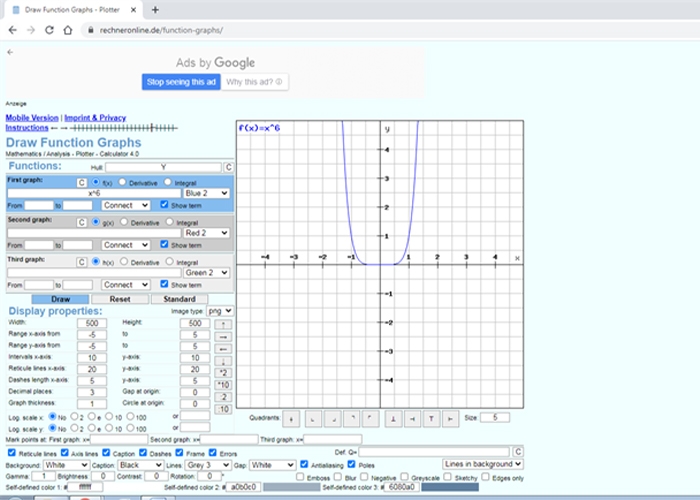Image resolution: width=700 pixels, height=500 pixels.
Task: Select Derivative radio for second graph
Action: point(124,221)
